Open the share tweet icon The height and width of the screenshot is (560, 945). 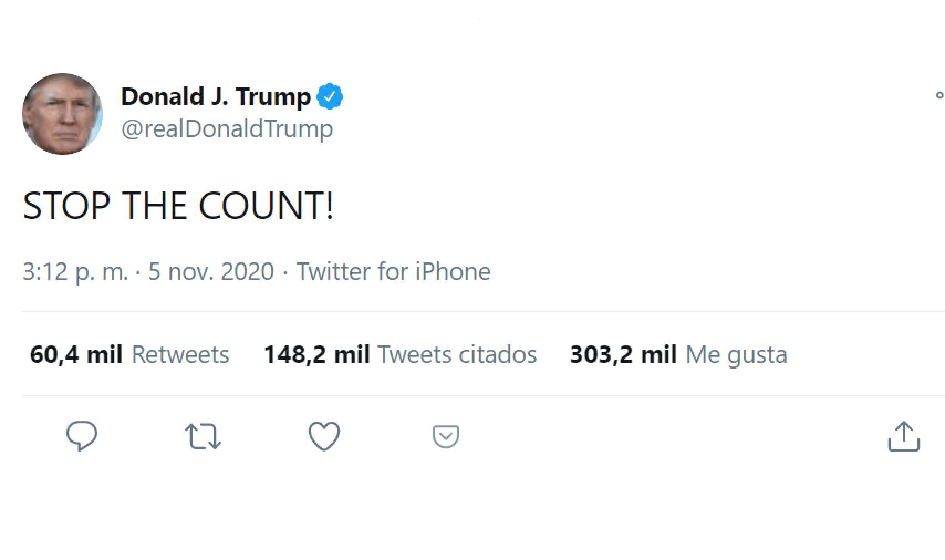click(904, 436)
